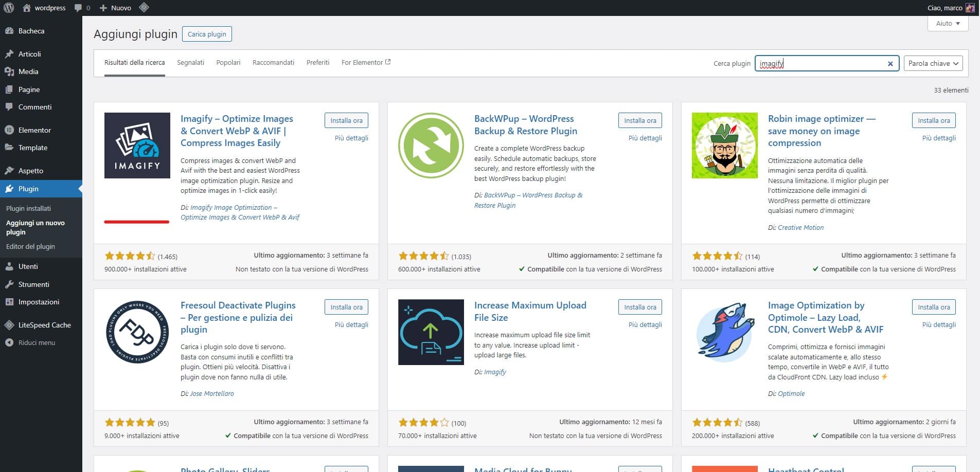Open Image Optimization by Optimole title
Viewport: 980px width, 472px height.
[826, 317]
